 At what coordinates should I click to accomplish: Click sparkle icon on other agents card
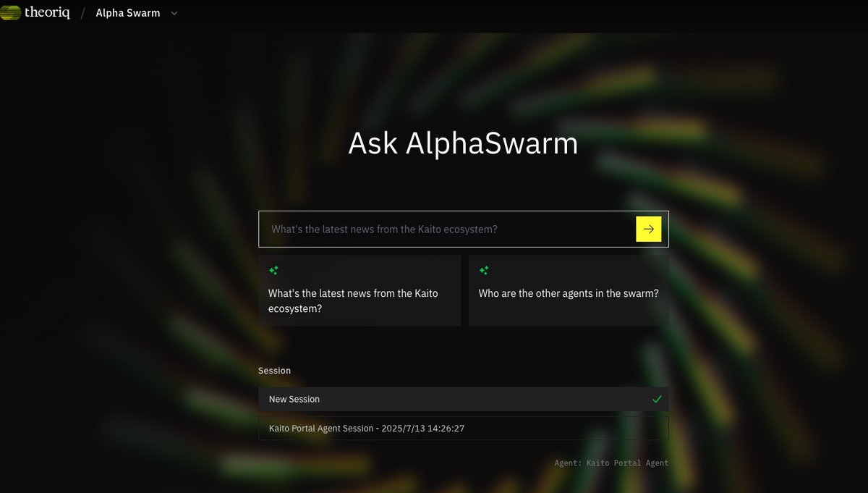point(484,270)
